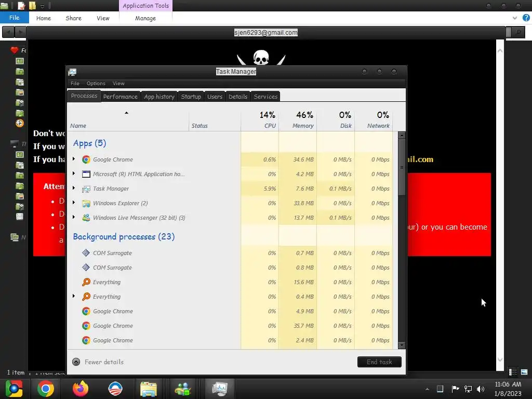Screen dimensions: 532x399
Task: Click Task Manager title bar icon
Action: [x=72, y=72]
